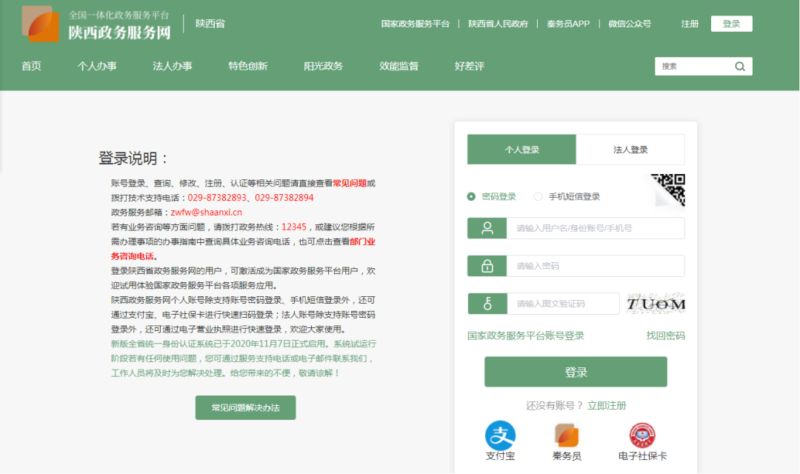Open 阳光政务 menu
This screenshot has width=800, height=474.
(x=323, y=66)
